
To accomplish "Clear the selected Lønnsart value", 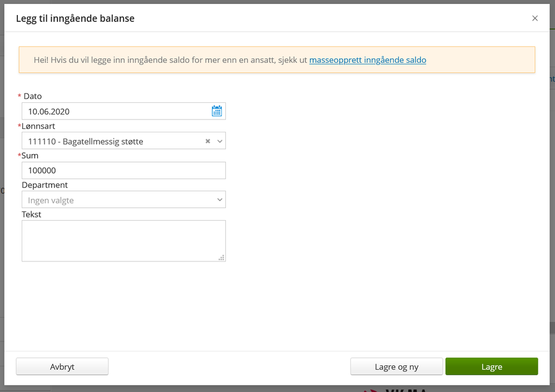I will click(x=208, y=141).
